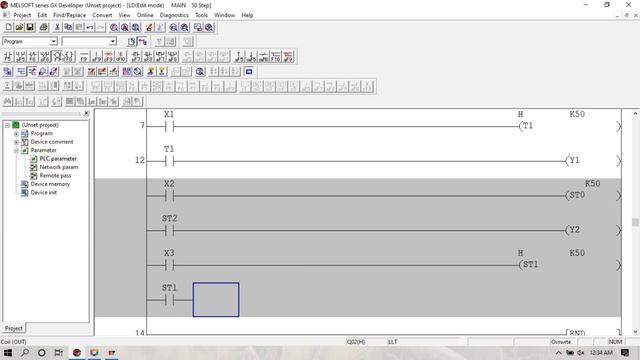Draw horizontal line with F9 icon

pyautogui.click(x=84, y=56)
